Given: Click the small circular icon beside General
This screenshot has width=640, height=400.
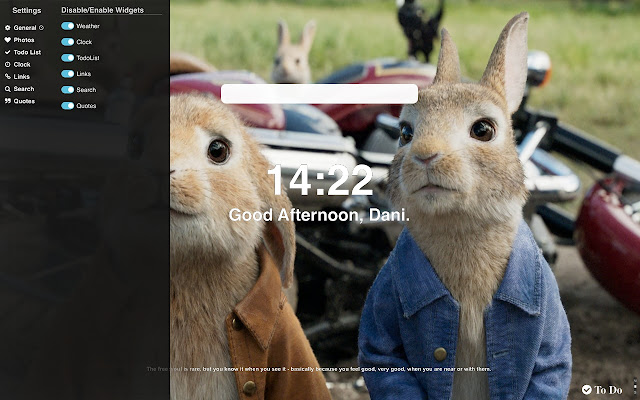Looking at the screenshot, I should point(41,28).
